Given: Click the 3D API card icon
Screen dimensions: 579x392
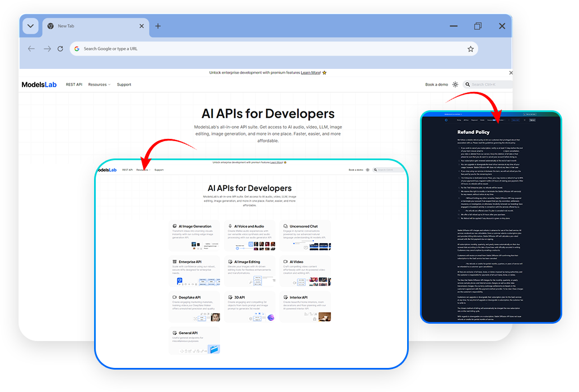Looking at the screenshot, I should tap(230, 297).
